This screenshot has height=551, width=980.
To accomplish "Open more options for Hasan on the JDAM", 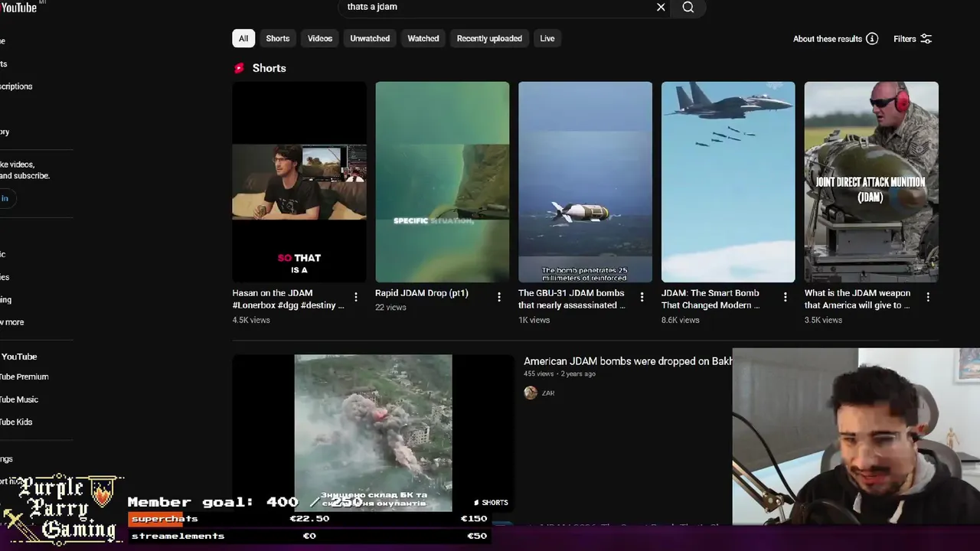I will click(356, 297).
